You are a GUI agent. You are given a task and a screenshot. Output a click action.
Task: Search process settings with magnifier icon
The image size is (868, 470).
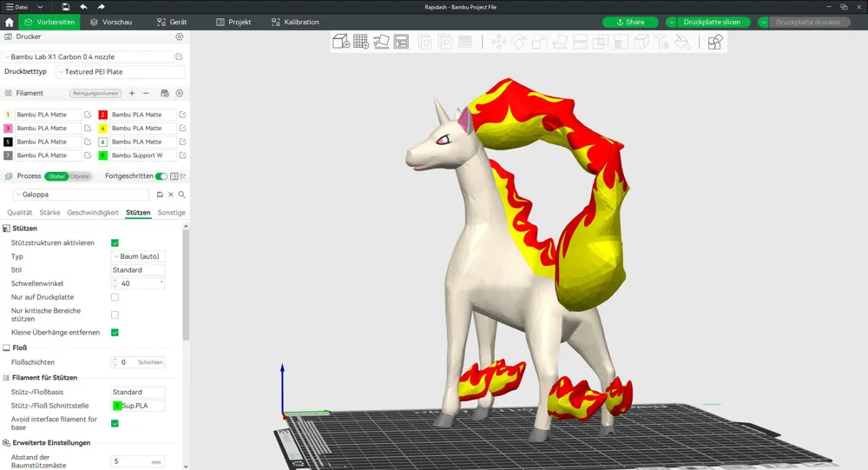point(181,195)
